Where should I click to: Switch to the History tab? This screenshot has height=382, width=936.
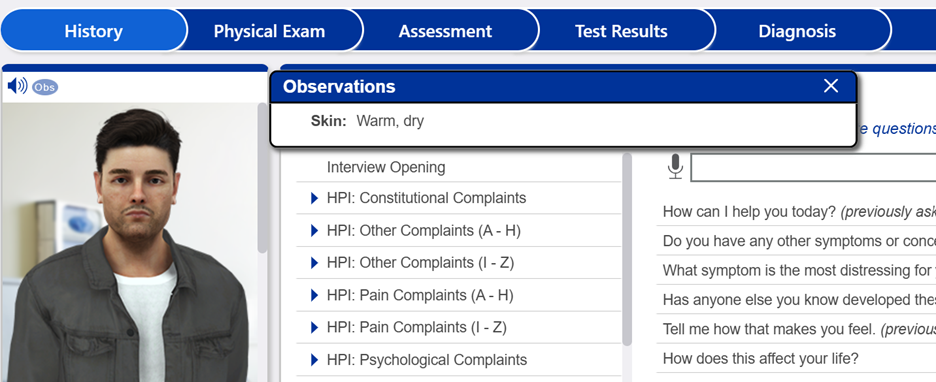click(x=94, y=31)
